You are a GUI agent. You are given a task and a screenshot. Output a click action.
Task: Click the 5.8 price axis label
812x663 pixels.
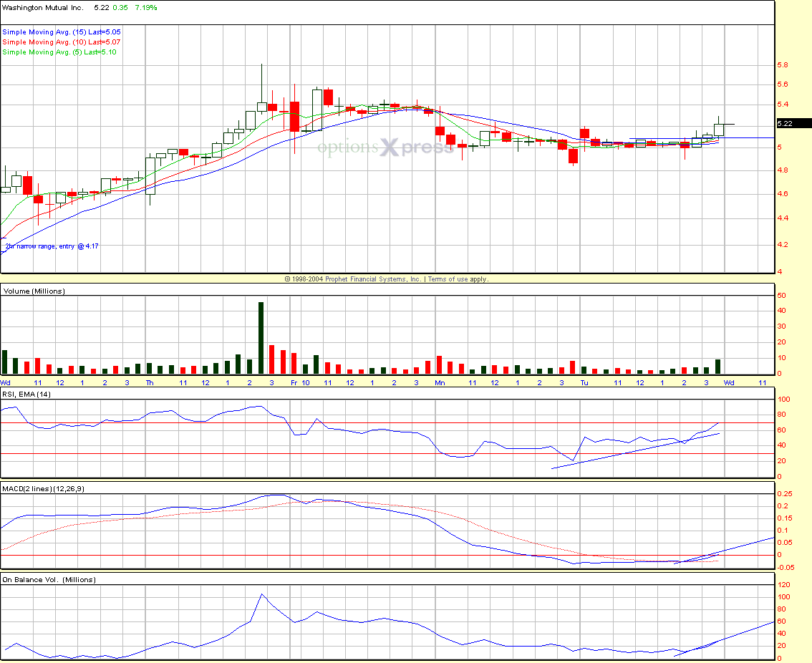[783, 65]
